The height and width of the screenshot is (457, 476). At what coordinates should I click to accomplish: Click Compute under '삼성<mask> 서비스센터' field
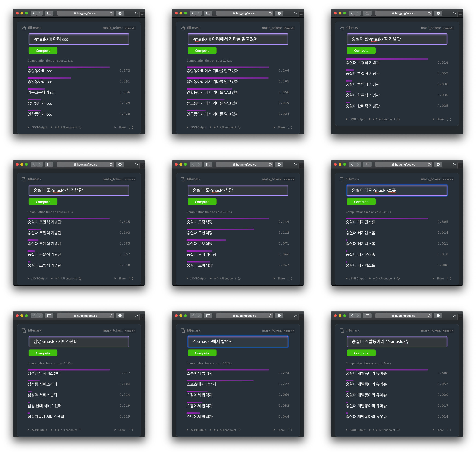click(43, 353)
